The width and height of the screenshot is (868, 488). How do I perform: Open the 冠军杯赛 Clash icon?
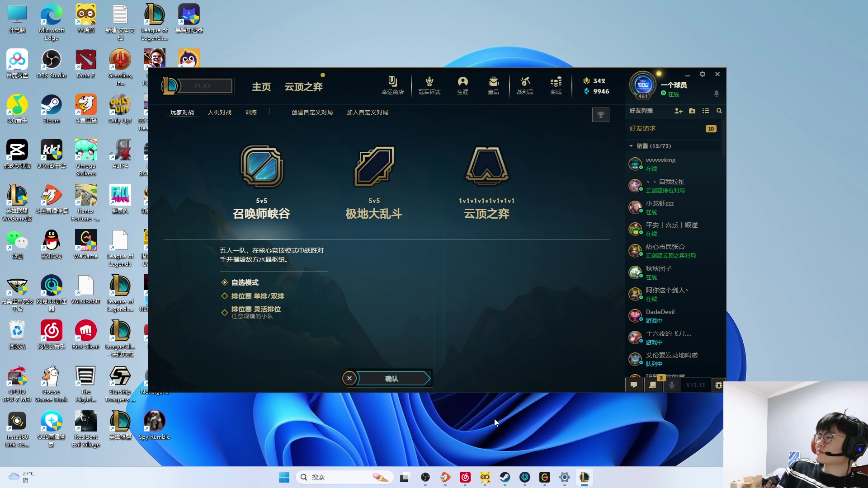click(x=429, y=85)
